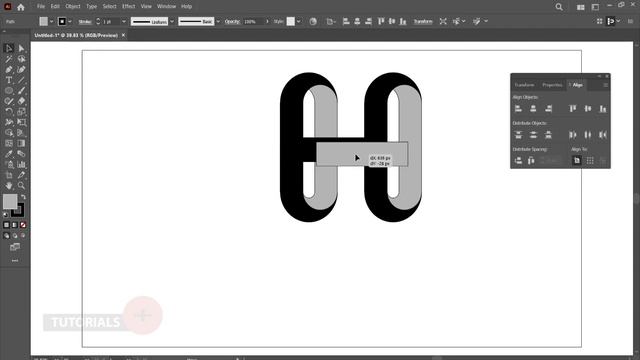The height and width of the screenshot is (360, 640).
Task: Select the Shape Builder tool
Action: point(9,133)
